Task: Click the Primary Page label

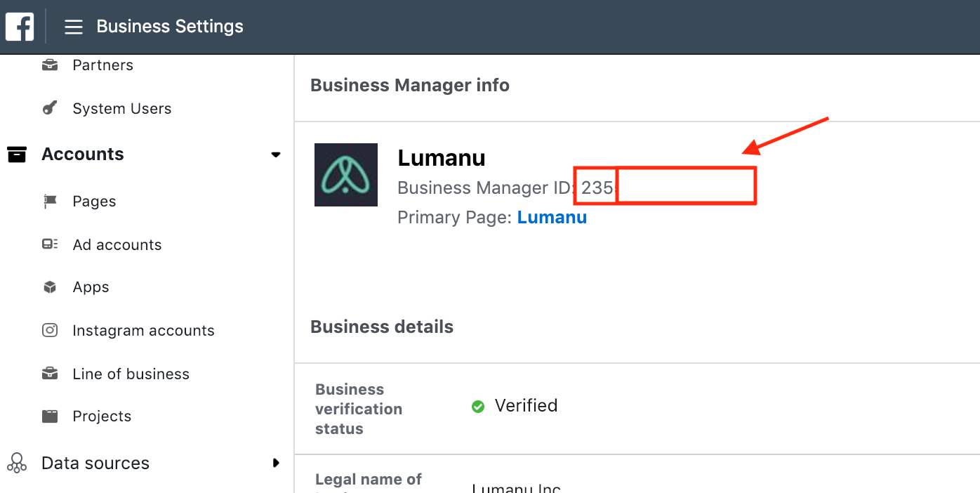Action: coord(455,218)
